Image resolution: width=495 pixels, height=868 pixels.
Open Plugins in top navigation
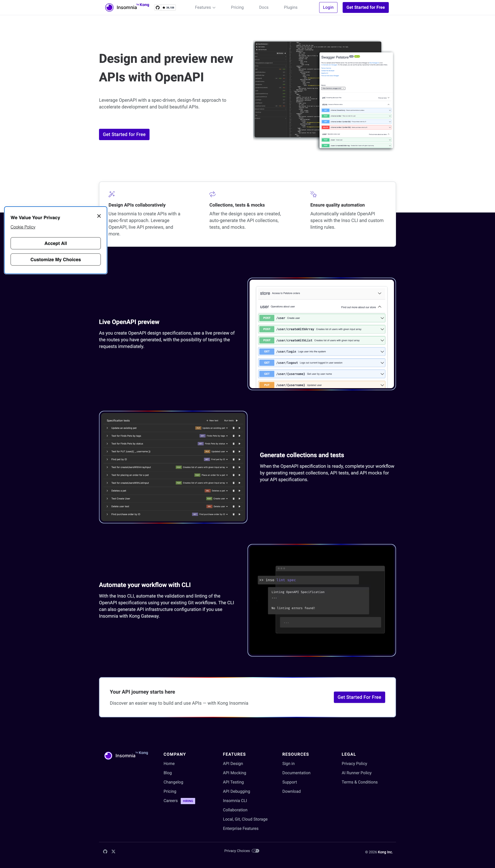click(x=290, y=7)
